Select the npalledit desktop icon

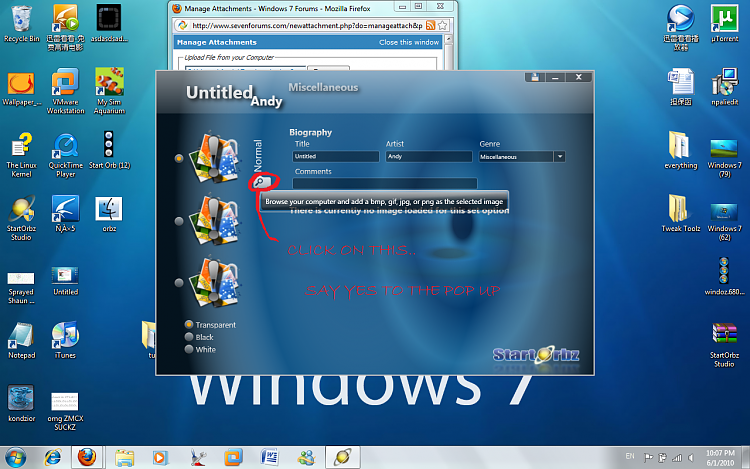tap(724, 87)
